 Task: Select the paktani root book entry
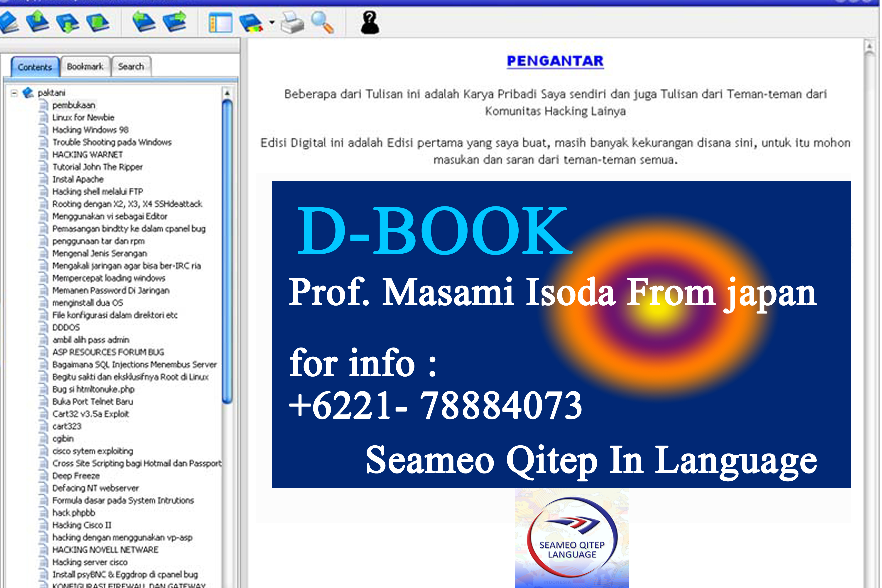click(51, 93)
